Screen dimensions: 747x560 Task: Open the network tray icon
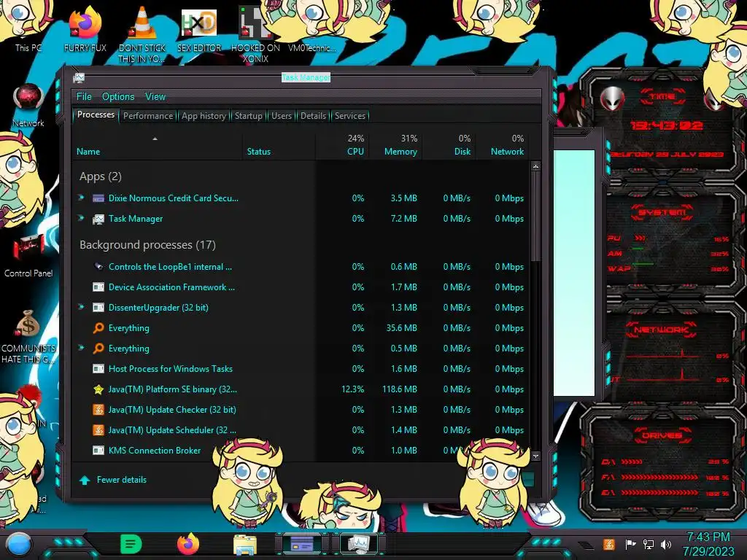(649, 544)
